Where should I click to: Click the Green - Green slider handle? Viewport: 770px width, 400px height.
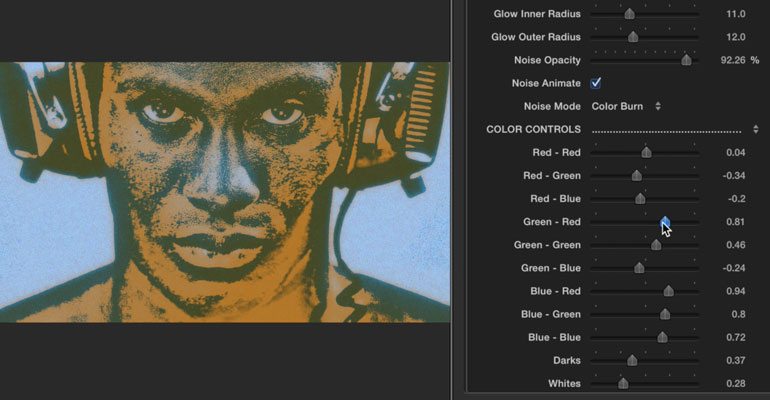point(656,245)
